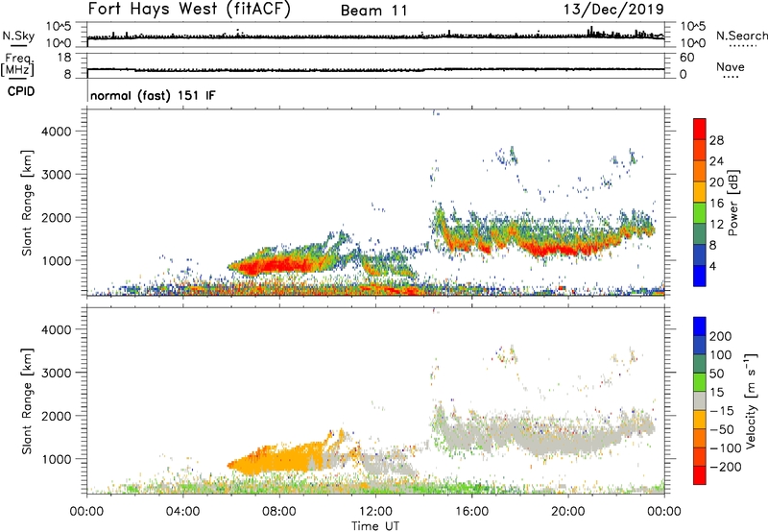This screenshot has width=768, height=532.
Task: Click '4000' on the power panel axis
Action: click(x=57, y=132)
